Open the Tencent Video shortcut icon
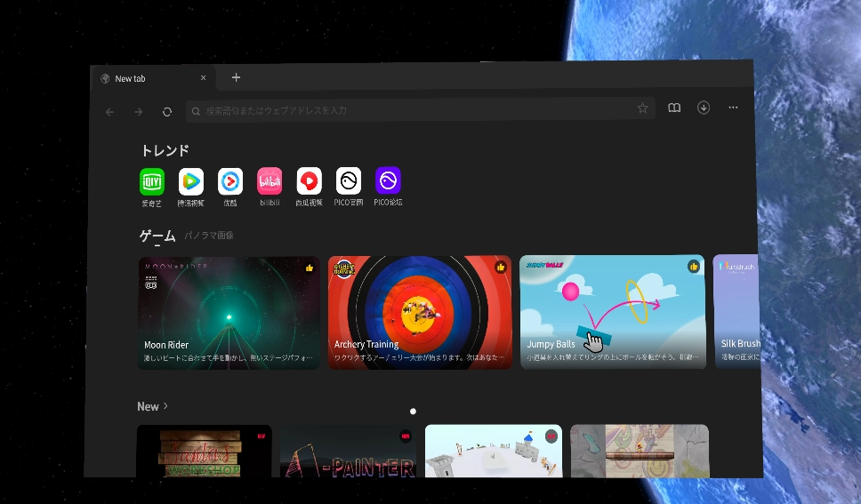The image size is (861, 504). click(191, 181)
